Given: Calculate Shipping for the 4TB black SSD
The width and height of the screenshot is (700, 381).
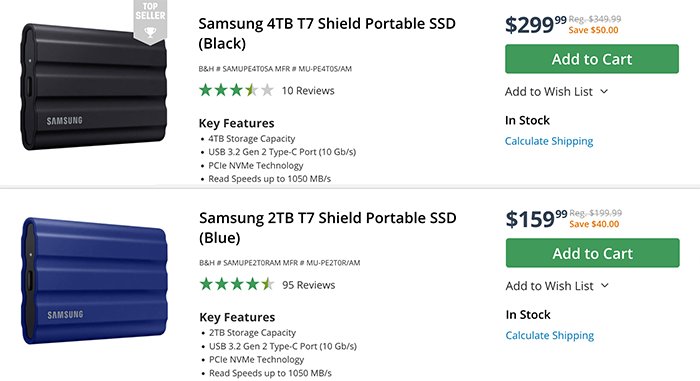Looking at the screenshot, I should click(x=549, y=141).
